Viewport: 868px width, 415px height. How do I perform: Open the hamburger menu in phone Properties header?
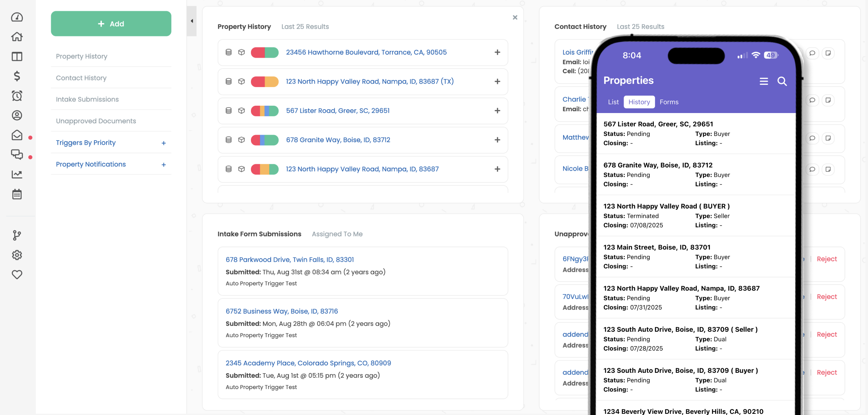click(x=763, y=81)
